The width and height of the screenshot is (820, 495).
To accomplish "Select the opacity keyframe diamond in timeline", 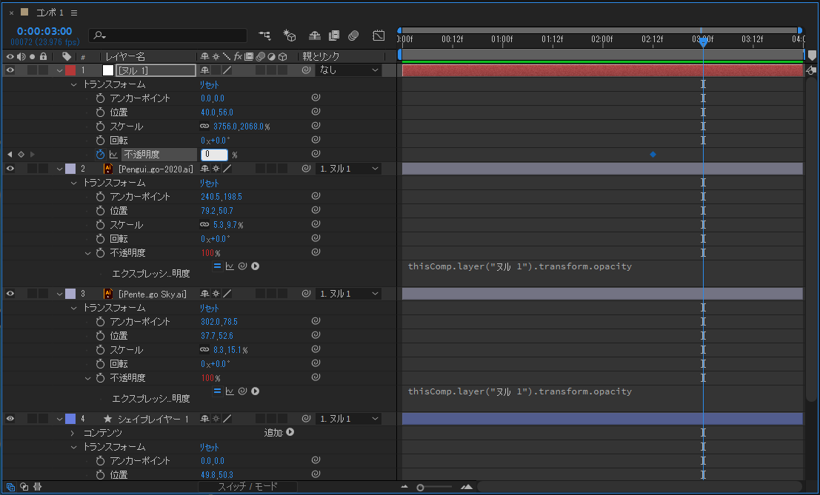I will [x=653, y=154].
